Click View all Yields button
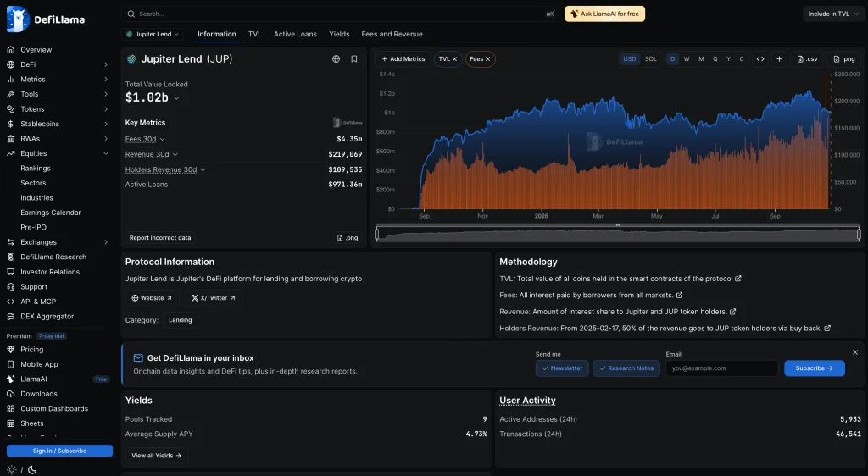 click(x=156, y=456)
